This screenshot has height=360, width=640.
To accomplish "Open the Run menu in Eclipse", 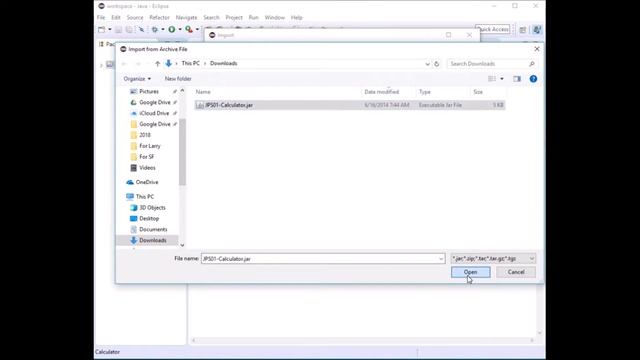I will point(253,18).
